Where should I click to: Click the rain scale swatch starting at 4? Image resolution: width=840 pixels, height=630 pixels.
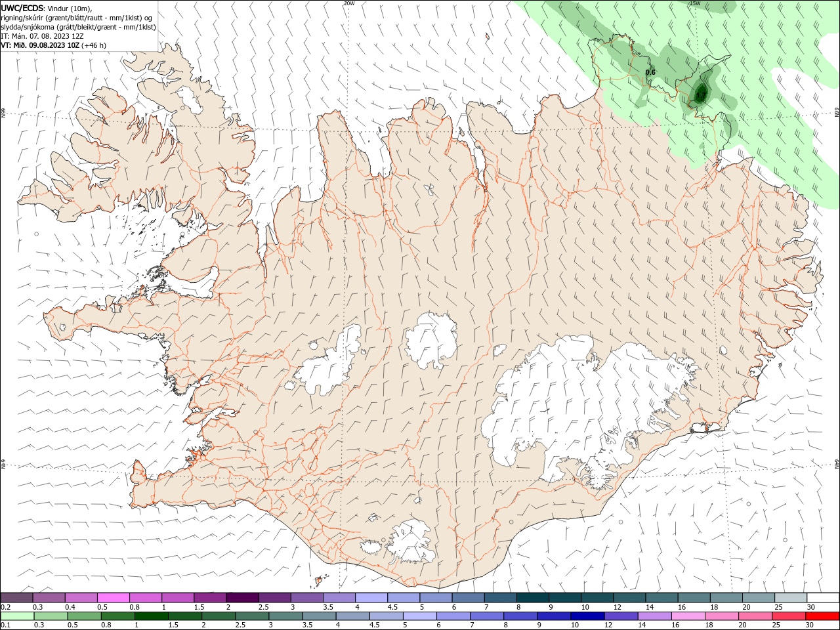pos(352,616)
